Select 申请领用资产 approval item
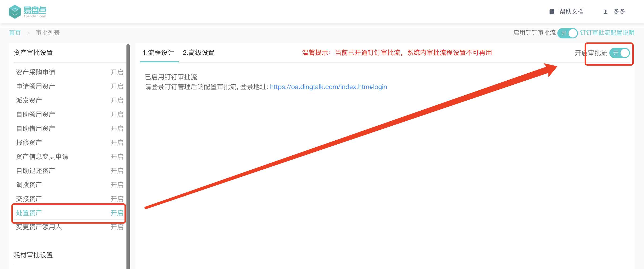 click(x=36, y=86)
